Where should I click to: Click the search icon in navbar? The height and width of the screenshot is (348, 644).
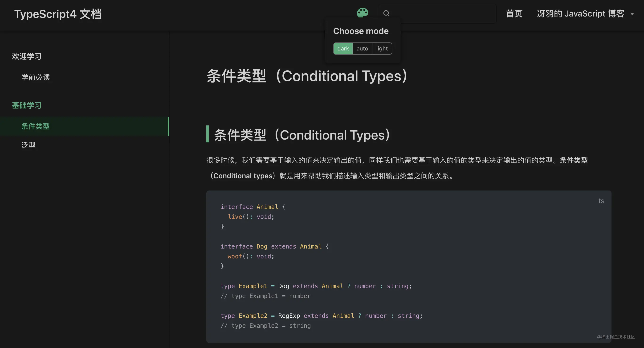point(386,13)
